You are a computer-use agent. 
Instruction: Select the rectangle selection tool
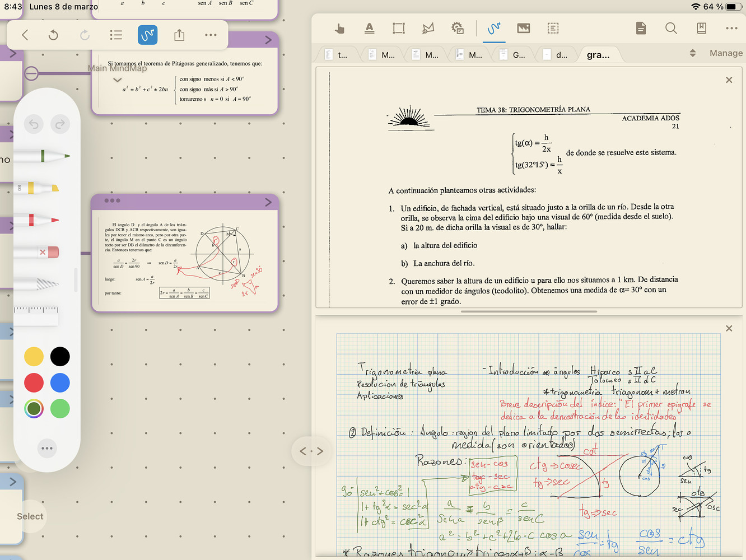click(399, 28)
